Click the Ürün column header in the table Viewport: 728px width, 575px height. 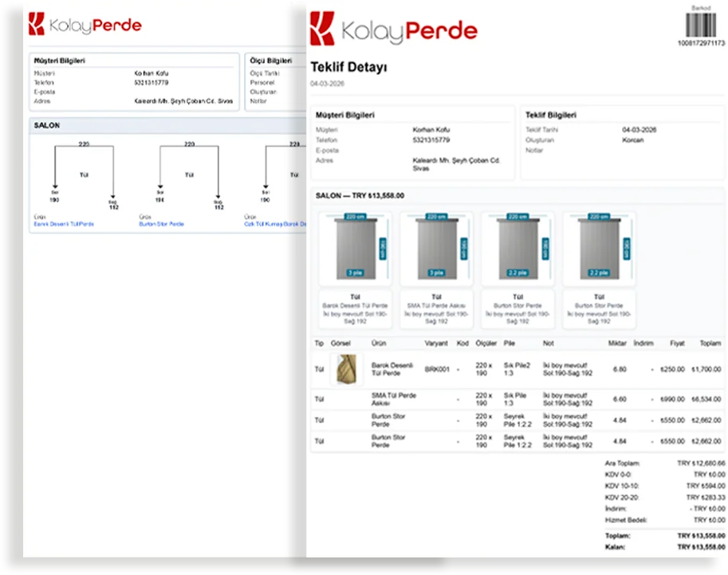point(379,343)
